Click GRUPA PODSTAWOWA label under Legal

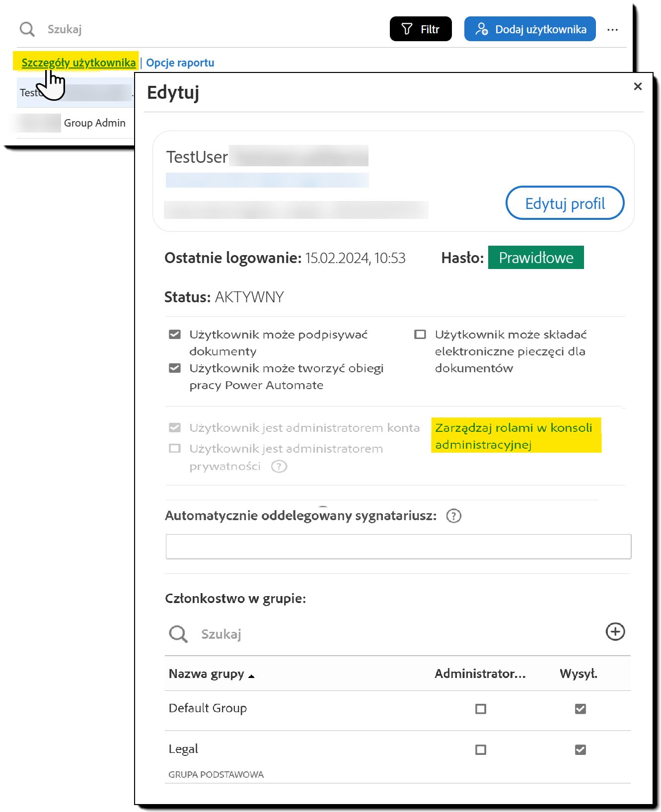pyautogui.click(x=216, y=774)
